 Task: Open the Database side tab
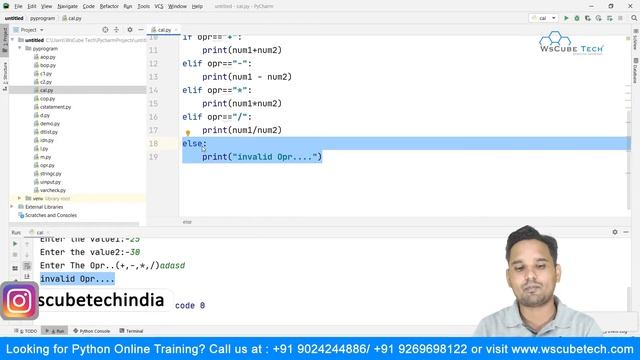pyautogui.click(x=636, y=71)
